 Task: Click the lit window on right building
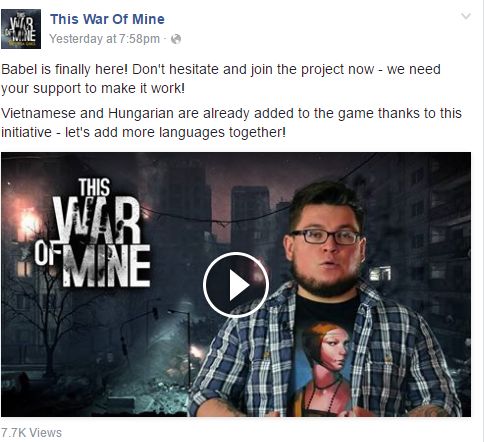click(x=380, y=274)
